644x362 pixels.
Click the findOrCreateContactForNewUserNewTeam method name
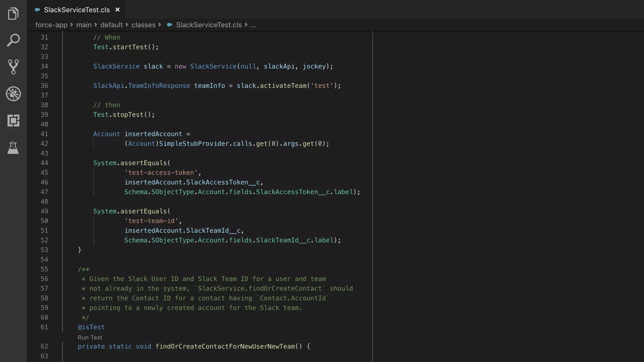point(225,346)
